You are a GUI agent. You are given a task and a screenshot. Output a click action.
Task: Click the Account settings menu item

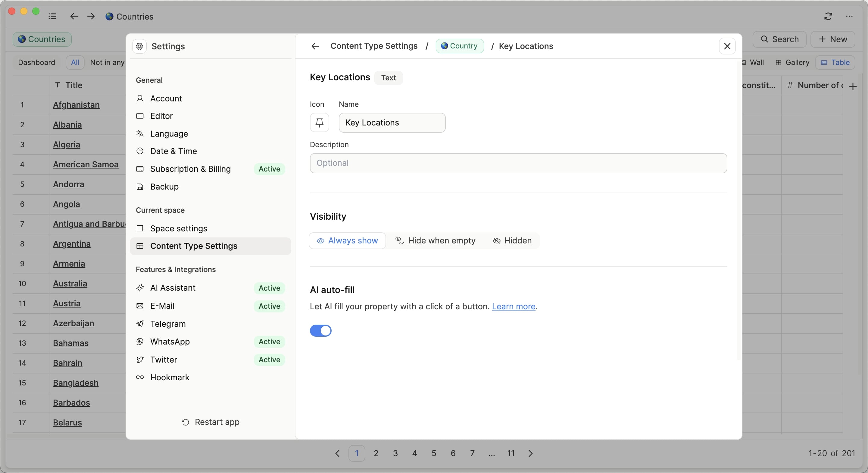coord(166,98)
